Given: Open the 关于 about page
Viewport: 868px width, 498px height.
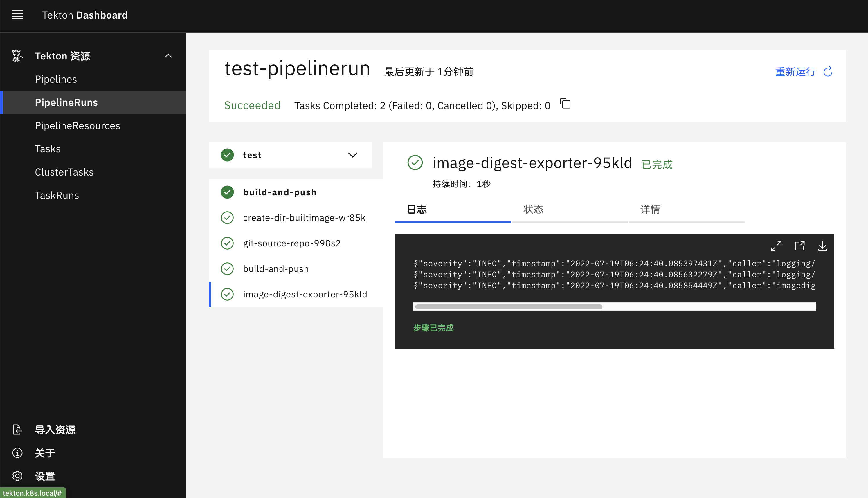Looking at the screenshot, I should pyautogui.click(x=45, y=453).
